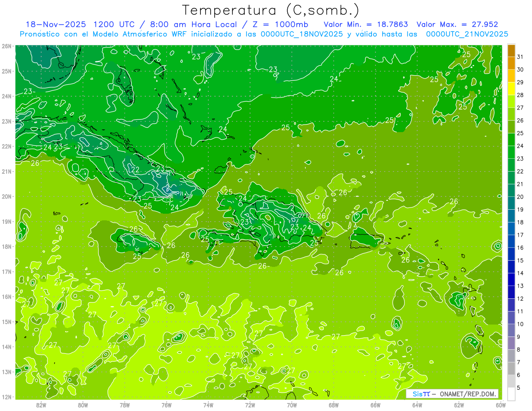The width and height of the screenshot is (532, 411).
Task: Click the legend value label "18"
Action: coord(520,222)
